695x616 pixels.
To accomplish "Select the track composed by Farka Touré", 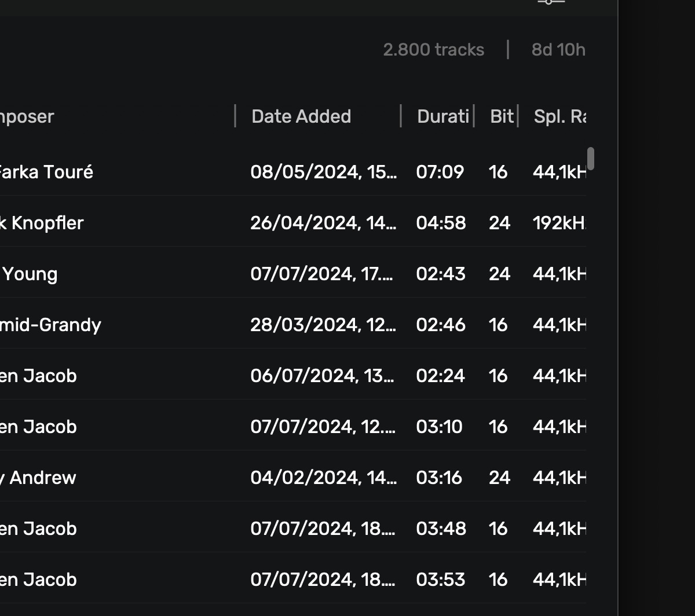I will click(46, 172).
